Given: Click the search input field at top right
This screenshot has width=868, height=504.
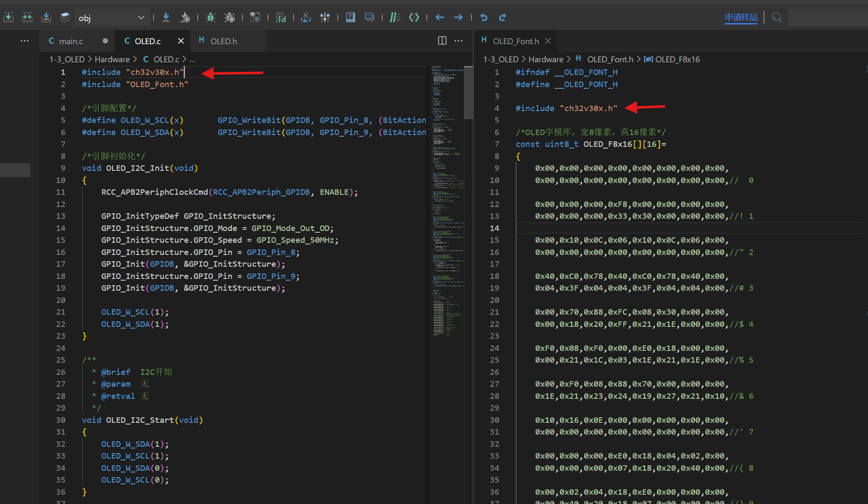Looking at the screenshot, I should pos(828,18).
